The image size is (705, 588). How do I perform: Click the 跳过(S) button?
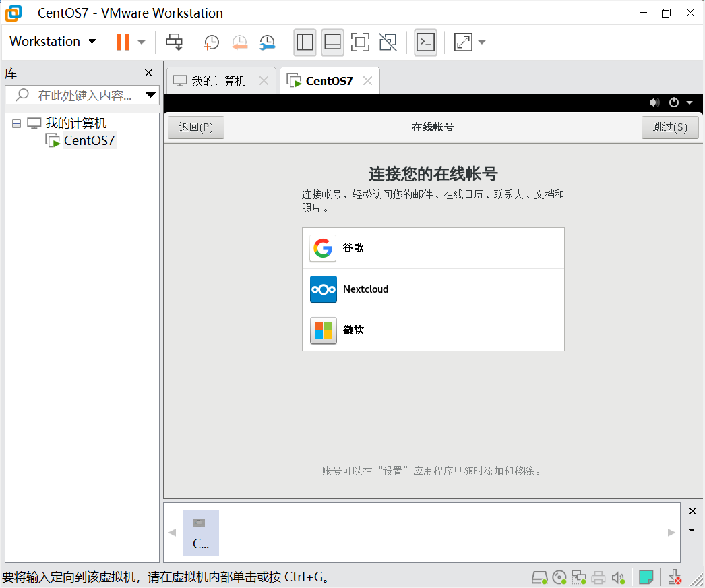[x=670, y=127]
